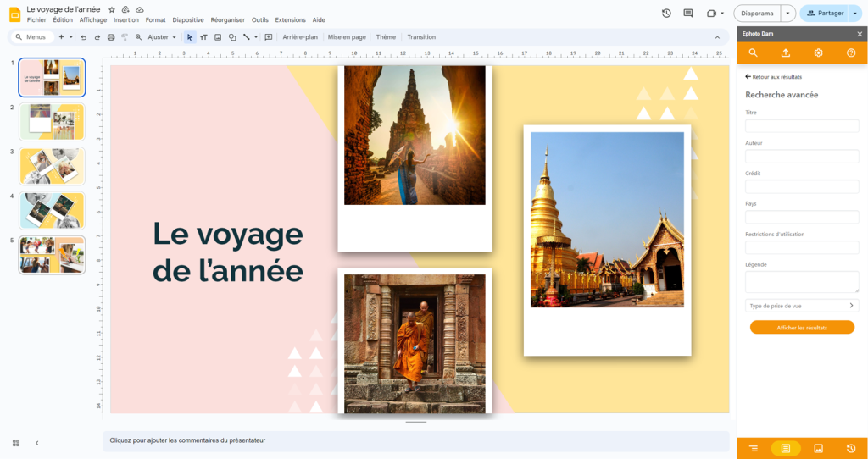Open the Thème panel
The height and width of the screenshot is (459, 868).
click(386, 37)
